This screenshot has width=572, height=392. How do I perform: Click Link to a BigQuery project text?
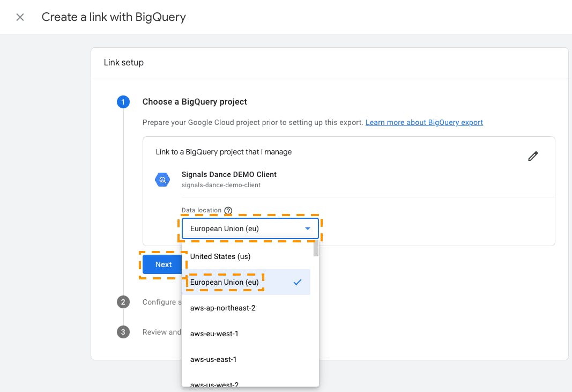pyautogui.click(x=224, y=152)
